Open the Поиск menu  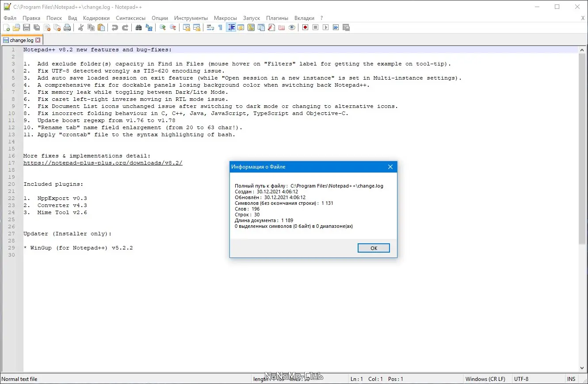coord(54,18)
